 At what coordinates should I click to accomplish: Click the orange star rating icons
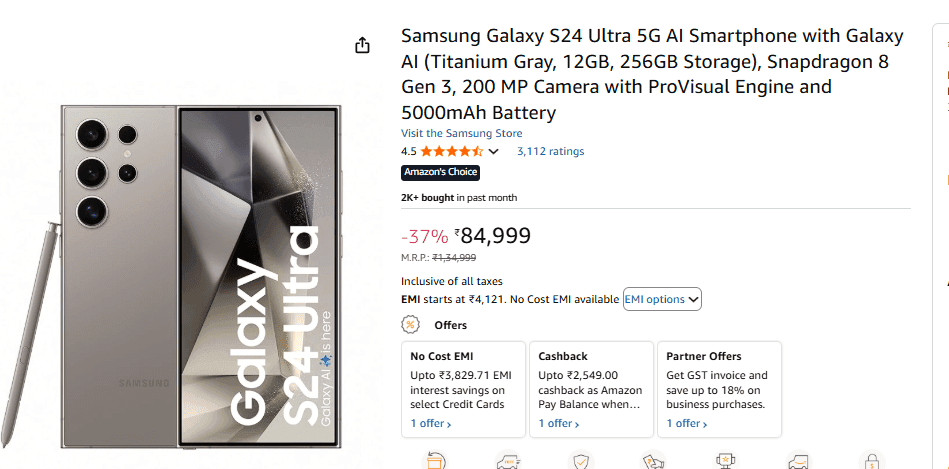452,151
